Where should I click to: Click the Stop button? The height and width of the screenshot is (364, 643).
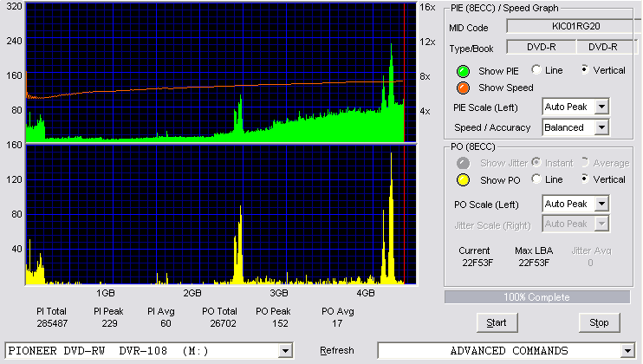click(x=599, y=322)
